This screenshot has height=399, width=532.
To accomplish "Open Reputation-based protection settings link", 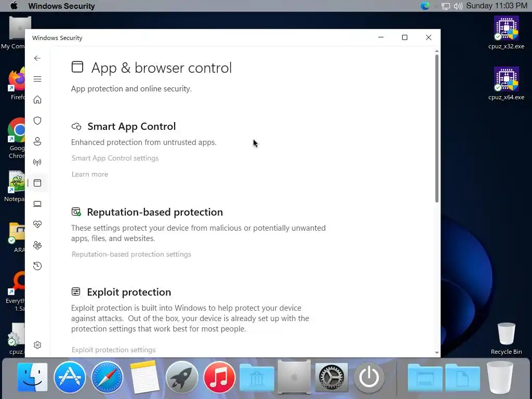I will (x=131, y=254).
